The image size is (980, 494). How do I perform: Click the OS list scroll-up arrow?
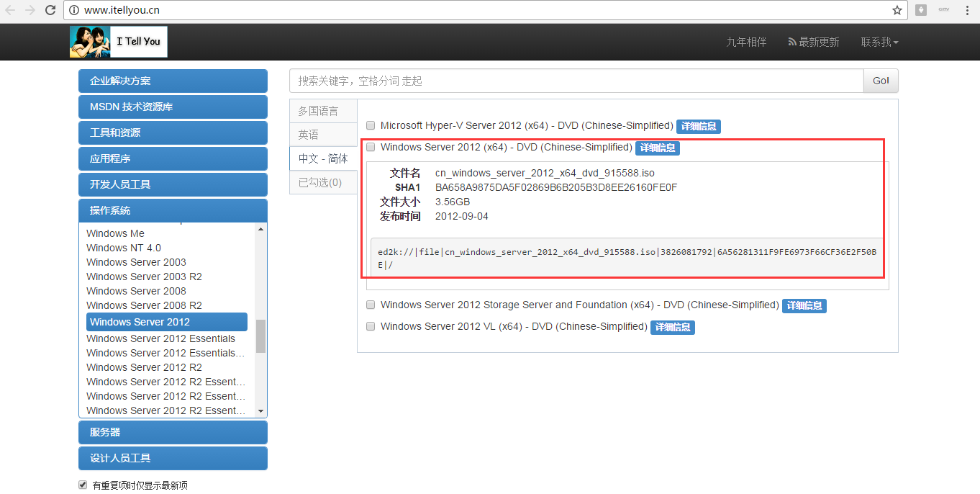[x=260, y=229]
